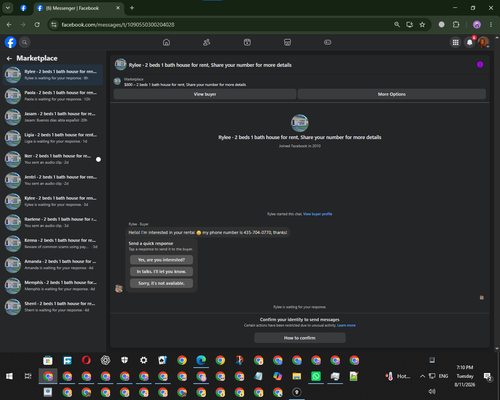Show hidden system tray icons chevron
This screenshot has width=500, height=400.
pyautogui.click(x=422, y=376)
